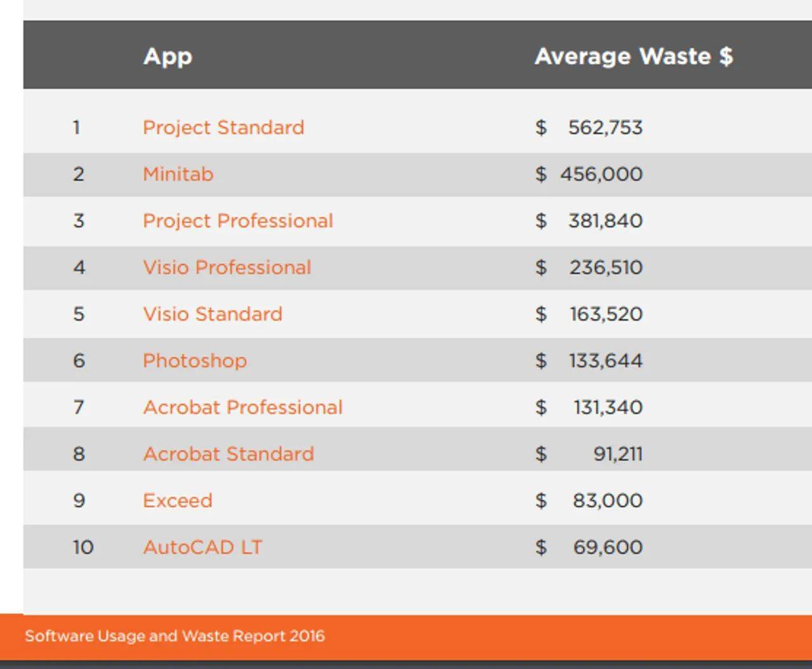
Task: Select the AutoCAD LT link
Action: (x=202, y=547)
